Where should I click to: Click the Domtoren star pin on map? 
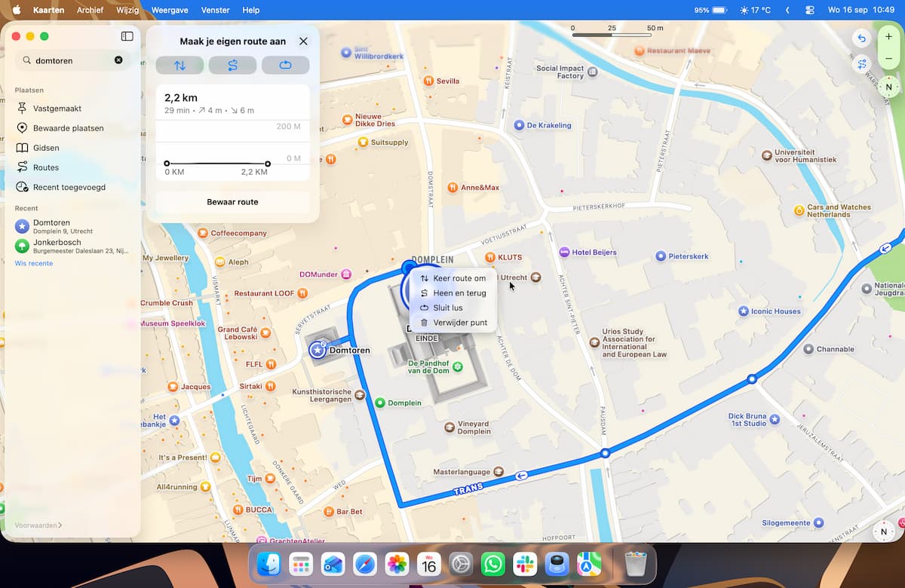318,350
